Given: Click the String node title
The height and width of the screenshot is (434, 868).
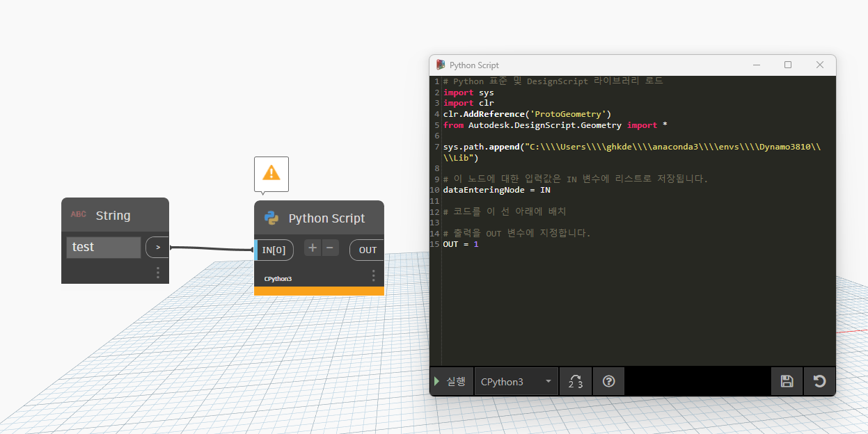Looking at the screenshot, I should pyautogui.click(x=113, y=216).
